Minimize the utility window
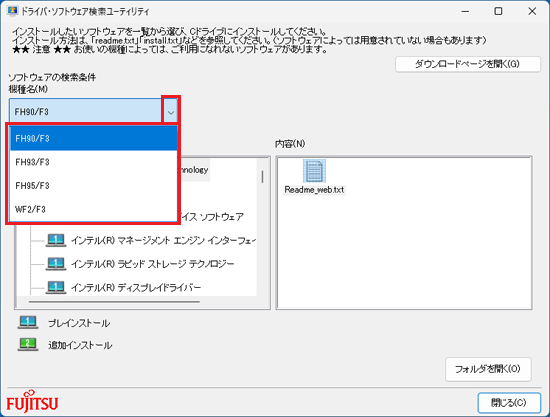The width and height of the screenshot is (550, 417). pos(465,11)
